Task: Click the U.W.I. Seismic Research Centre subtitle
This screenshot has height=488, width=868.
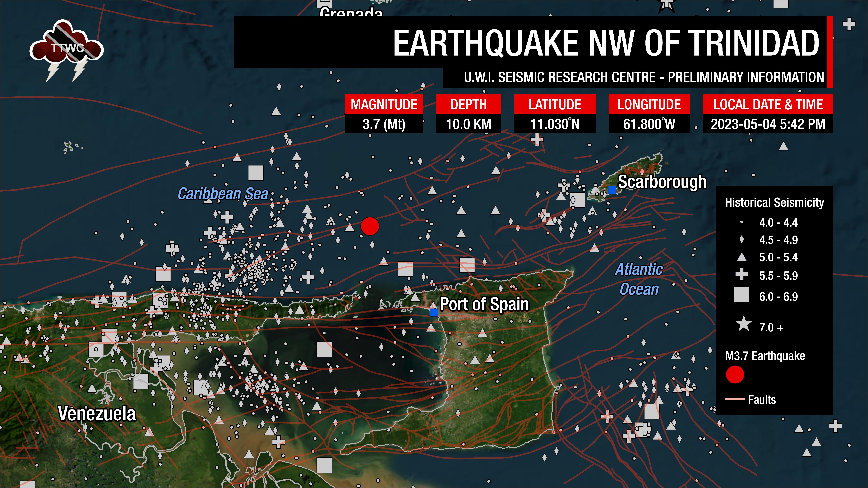Action: [644, 77]
